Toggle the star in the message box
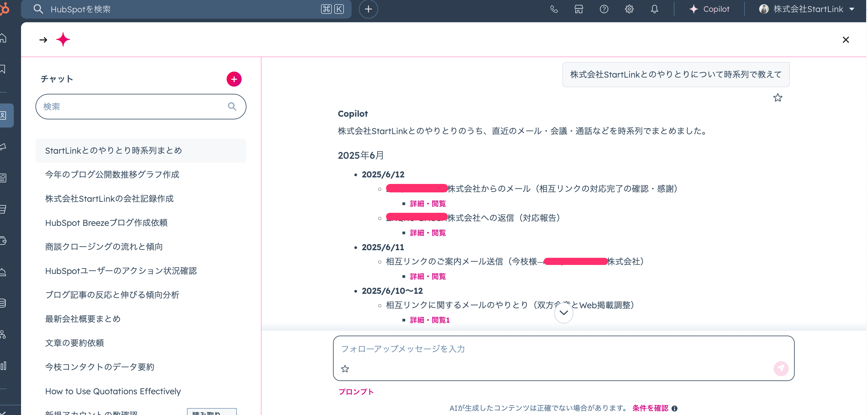This screenshot has height=415, width=868. click(345, 369)
